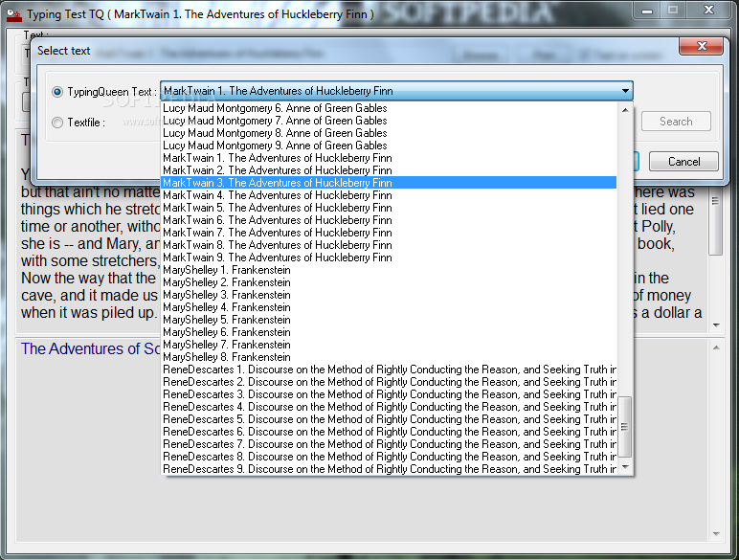Choose Lucy Maud Montgomery 7. Anne of Green Gables
The image size is (739, 560).
[389, 121]
